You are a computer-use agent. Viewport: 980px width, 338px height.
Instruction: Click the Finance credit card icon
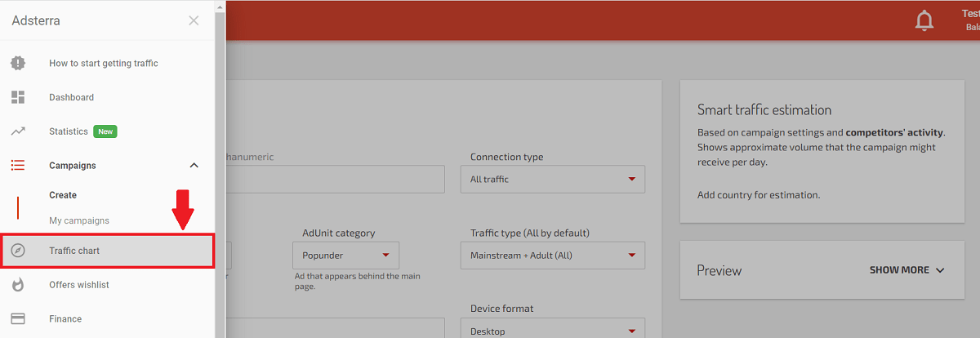(x=18, y=319)
